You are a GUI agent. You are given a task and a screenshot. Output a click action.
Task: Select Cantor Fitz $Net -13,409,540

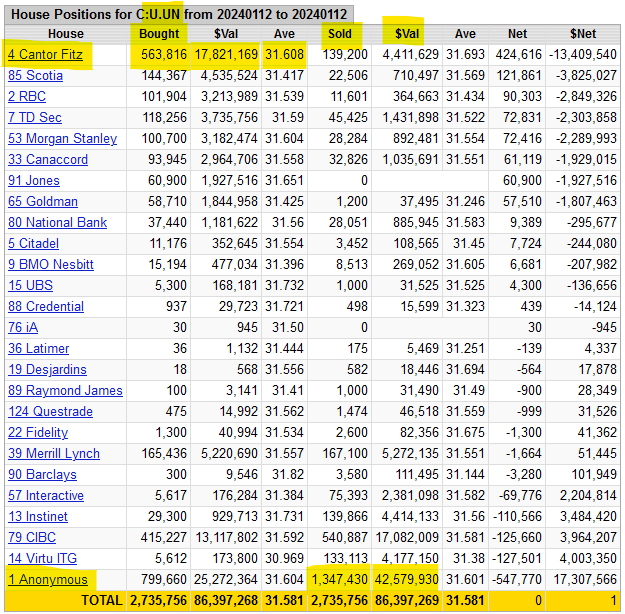point(583,55)
